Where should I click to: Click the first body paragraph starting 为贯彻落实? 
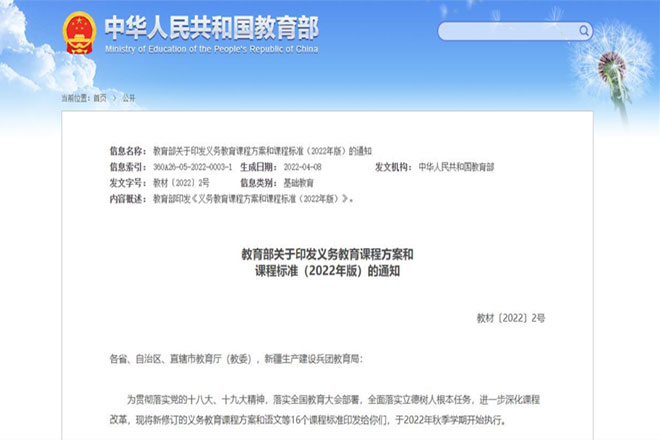point(325,410)
